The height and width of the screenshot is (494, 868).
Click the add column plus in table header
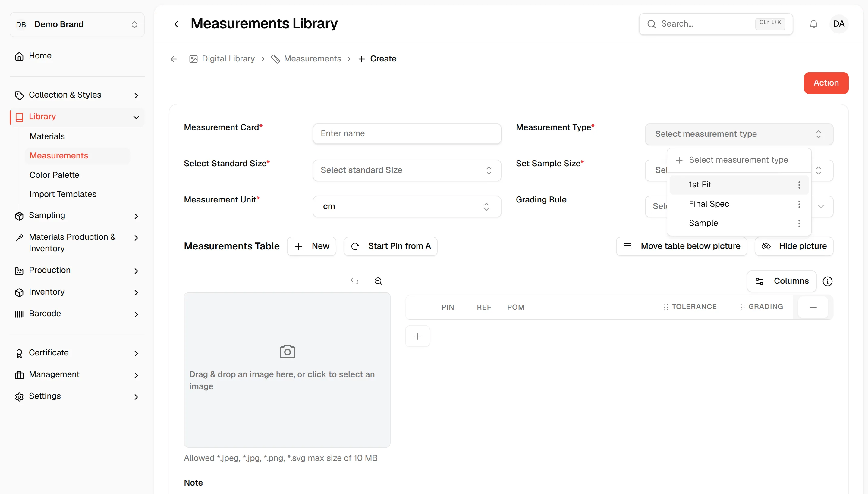(x=813, y=307)
